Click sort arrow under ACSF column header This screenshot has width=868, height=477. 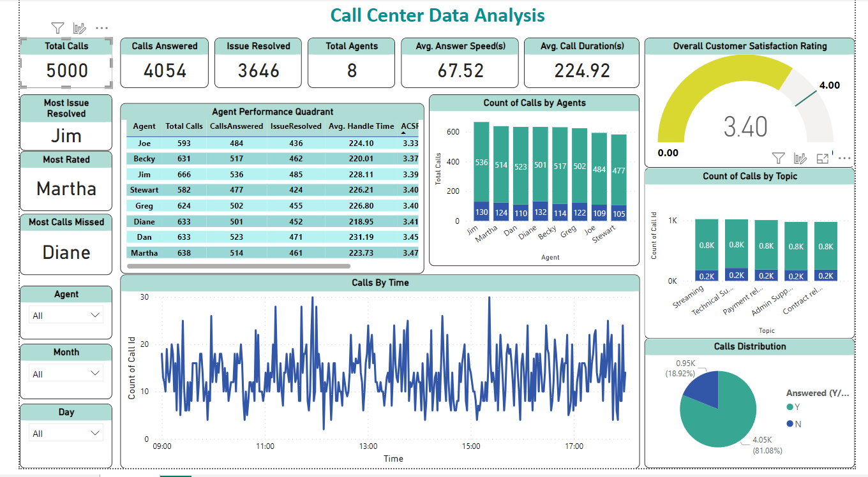404,133
